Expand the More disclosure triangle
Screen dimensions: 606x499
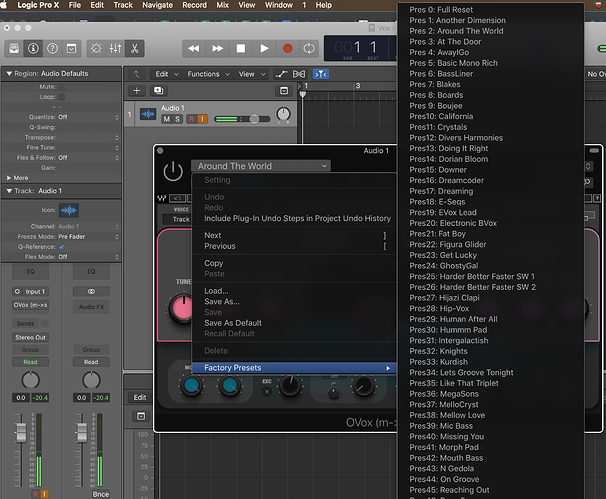coord(9,178)
